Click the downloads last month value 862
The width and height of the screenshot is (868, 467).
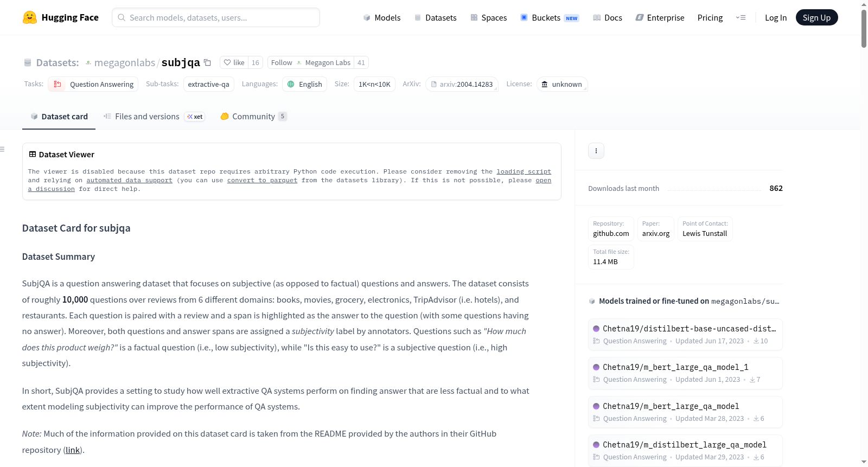776,188
